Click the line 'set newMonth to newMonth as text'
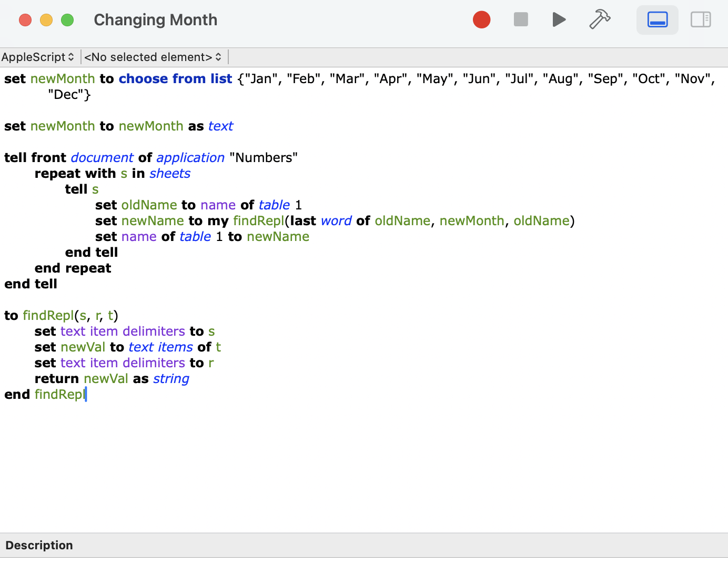Screen dimensions: 728x563 [x=118, y=126]
